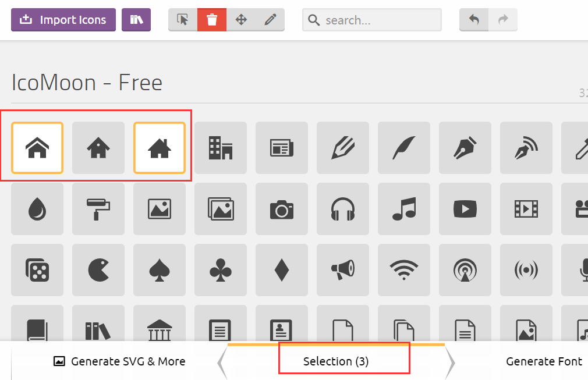Select the stacked images icon

(x=221, y=209)
